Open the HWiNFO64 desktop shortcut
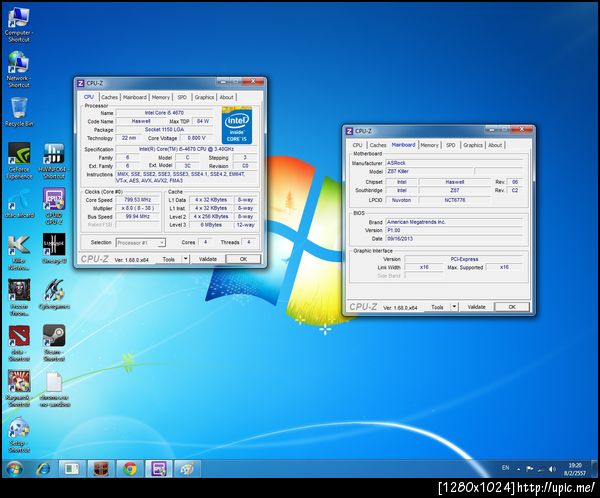 point(53,154)
